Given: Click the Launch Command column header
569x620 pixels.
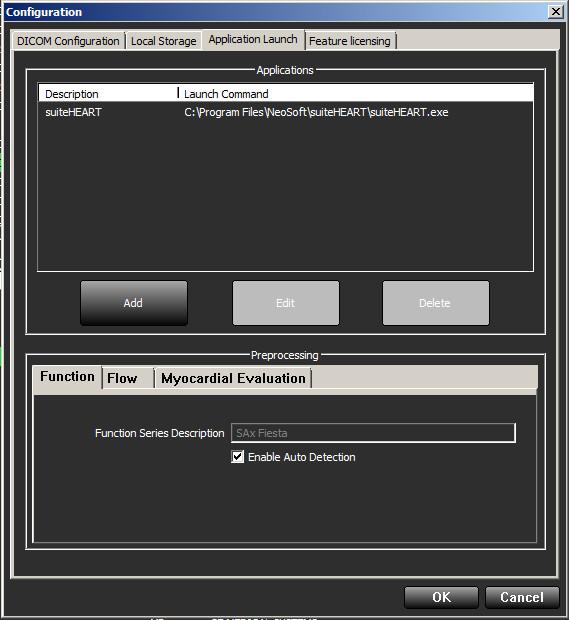Looking at the screenshot, I should click(356, 94).
